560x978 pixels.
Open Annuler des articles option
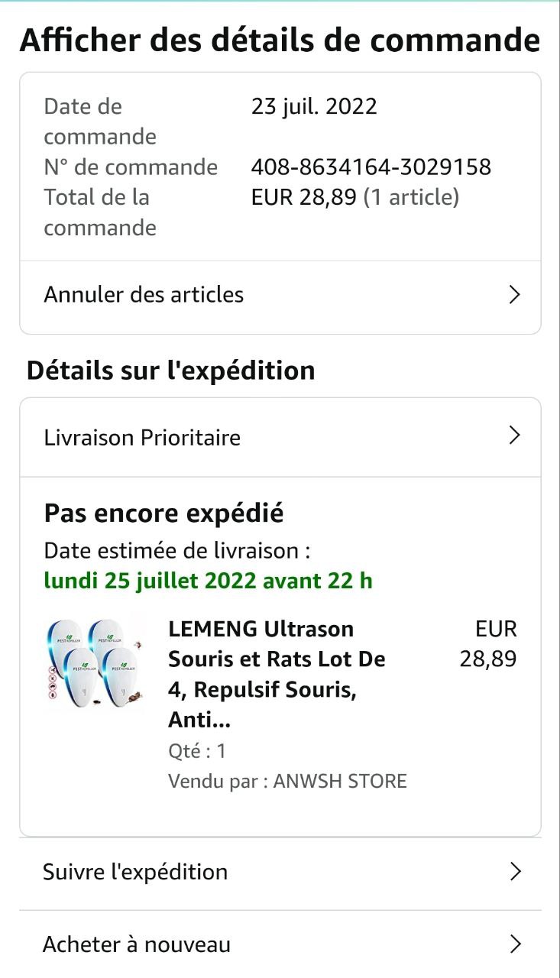(x=144, y=295)
